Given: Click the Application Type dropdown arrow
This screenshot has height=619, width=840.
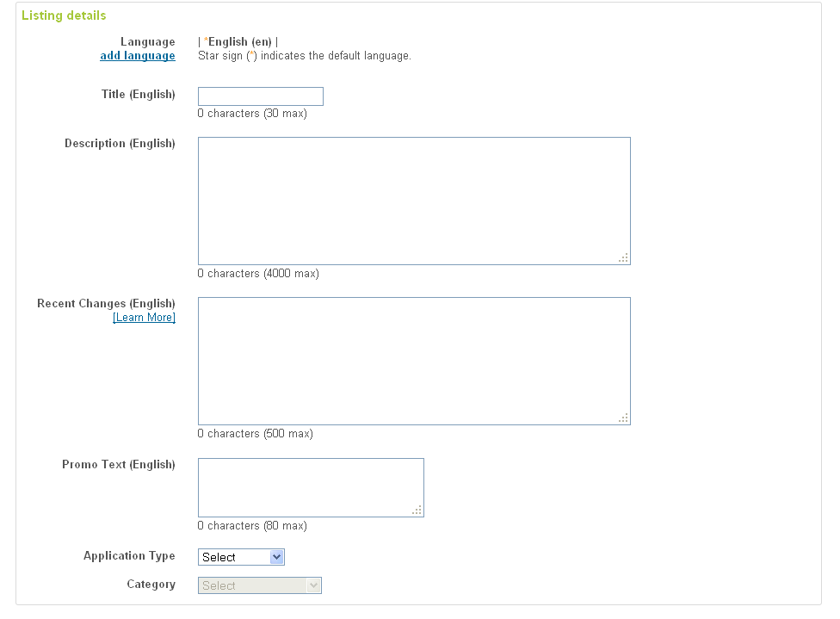Looking at the screenshot, I should 276,557.
